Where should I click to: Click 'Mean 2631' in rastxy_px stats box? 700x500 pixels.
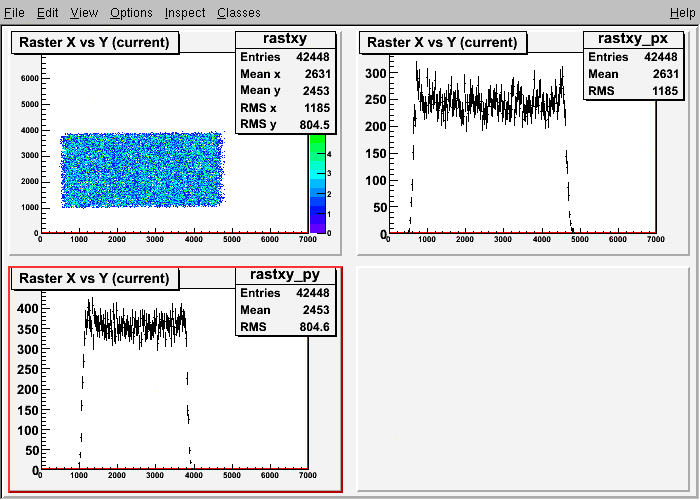click(633, 74)
